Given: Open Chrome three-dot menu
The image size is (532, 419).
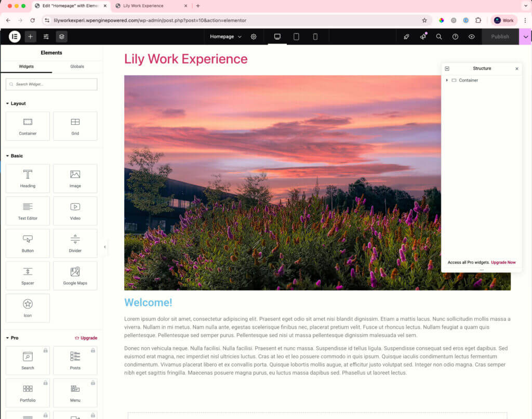Looking at the screenshot, I should point(525,20).
